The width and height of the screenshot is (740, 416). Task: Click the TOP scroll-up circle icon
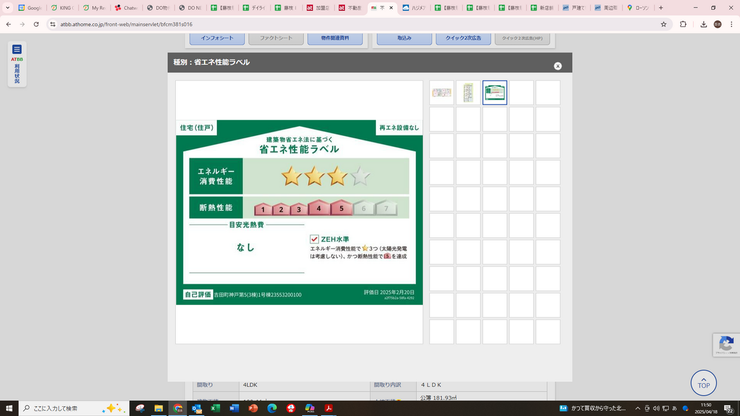pos(704,383)
